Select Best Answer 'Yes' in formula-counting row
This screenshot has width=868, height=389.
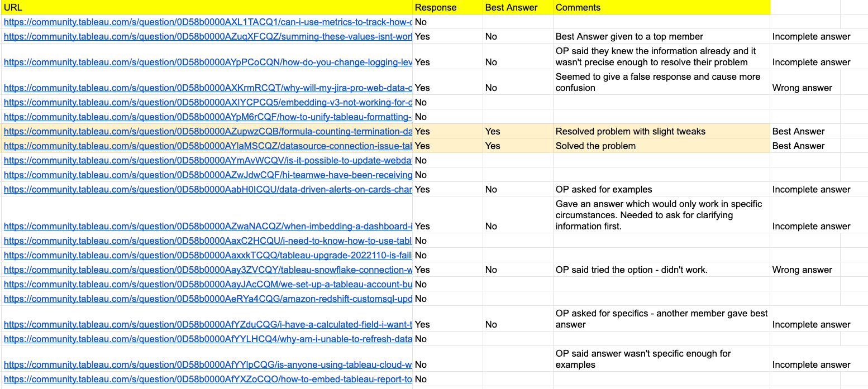pos(518,131)
